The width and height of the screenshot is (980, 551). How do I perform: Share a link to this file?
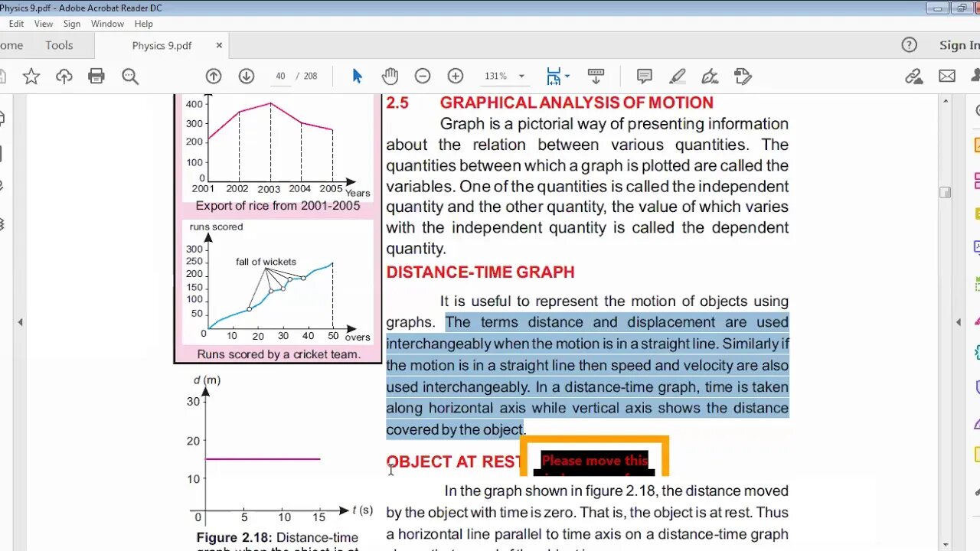click(913, 76)
